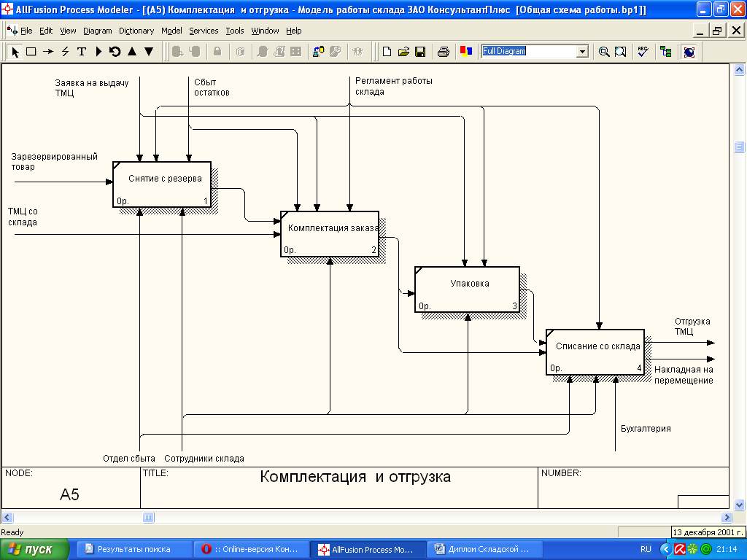This screenshot has height=560, width=747.
Task: Print the diagram with the printer icon
Action: 443,52
